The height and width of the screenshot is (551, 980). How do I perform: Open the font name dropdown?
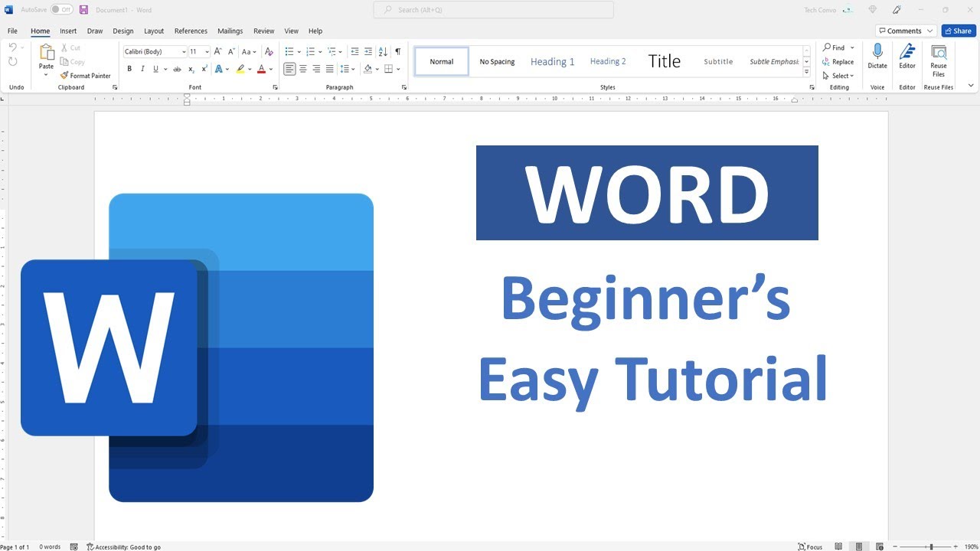tap(184, 52)
